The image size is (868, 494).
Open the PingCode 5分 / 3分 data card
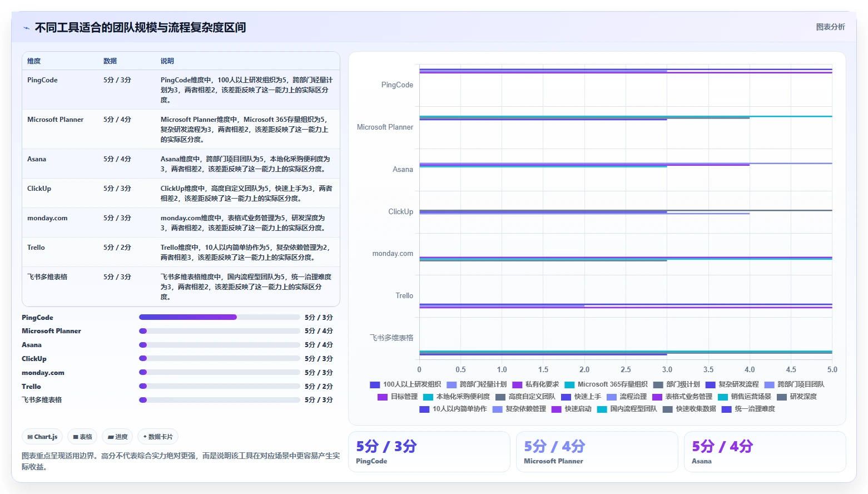pos(429,452)
